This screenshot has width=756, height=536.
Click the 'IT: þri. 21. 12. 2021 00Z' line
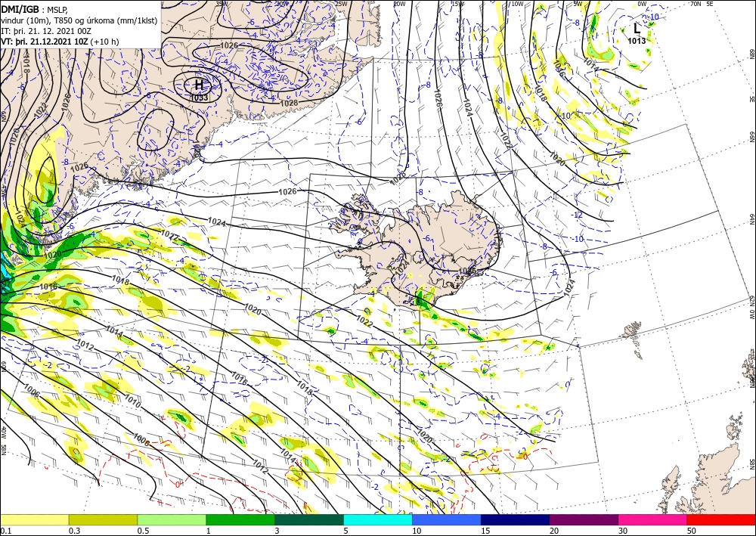click(x=46, y=31)
